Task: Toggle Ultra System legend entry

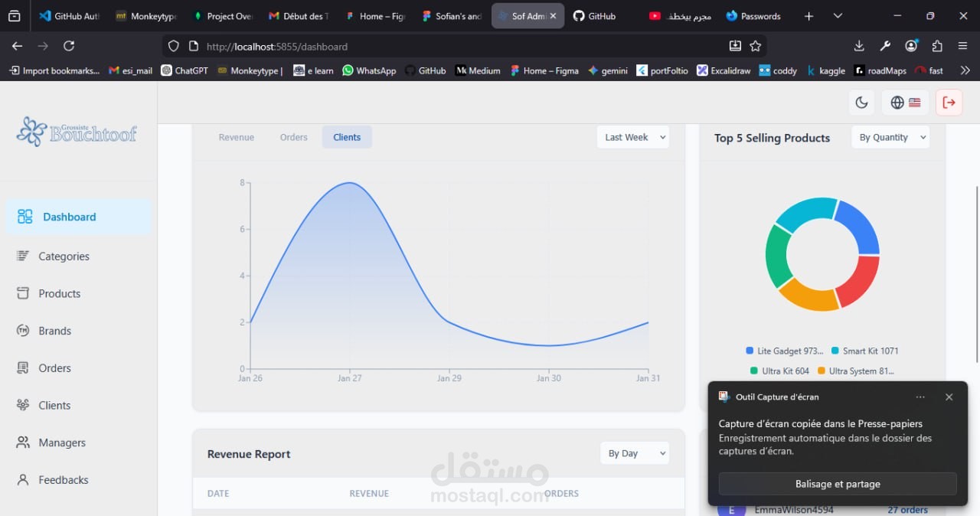Action: click(x=855, y=371)
